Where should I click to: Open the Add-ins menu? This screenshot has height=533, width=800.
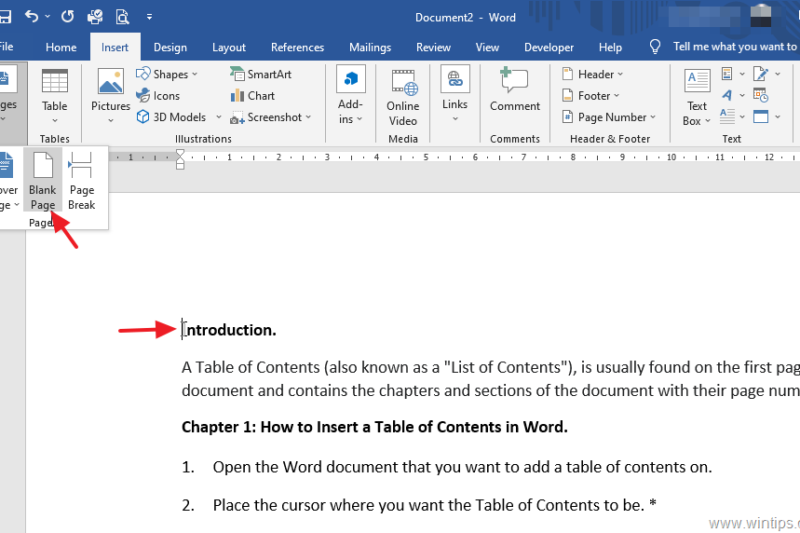click(x=351, y=96)
